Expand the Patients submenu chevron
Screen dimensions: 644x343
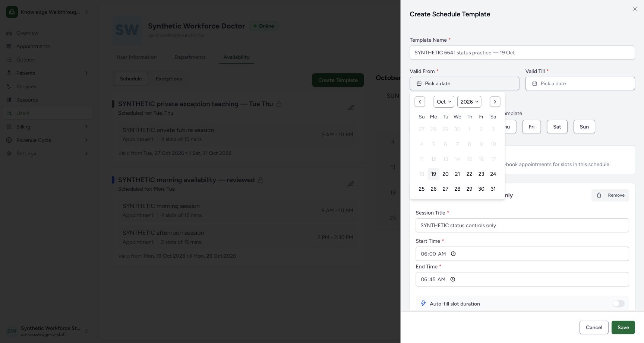[x=86, y=73]
